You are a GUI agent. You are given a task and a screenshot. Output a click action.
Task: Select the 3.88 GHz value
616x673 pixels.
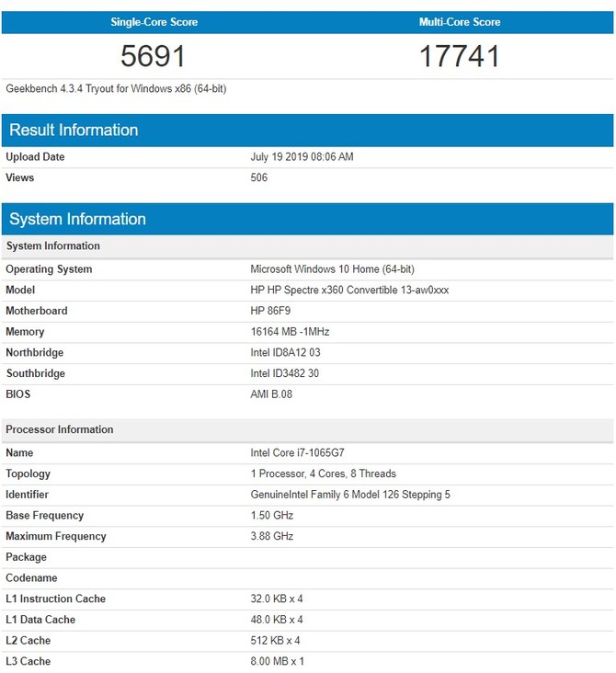(272, 536)
